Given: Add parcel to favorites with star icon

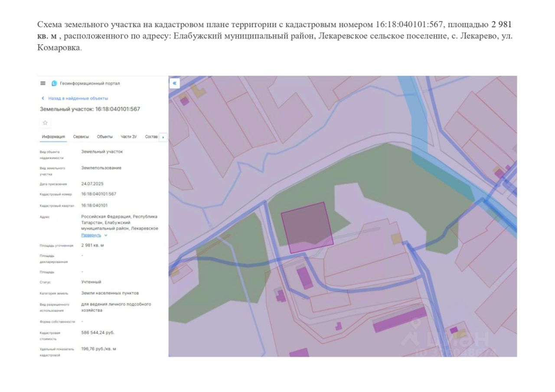Looking at the screenshot, I should (x=45, y=123).
